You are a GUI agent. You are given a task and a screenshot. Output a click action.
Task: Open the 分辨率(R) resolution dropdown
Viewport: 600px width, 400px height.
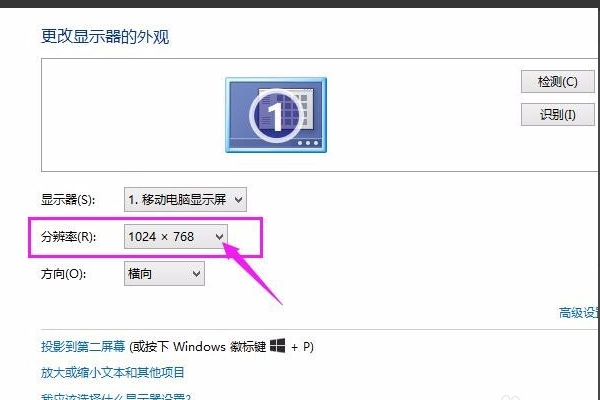[x=176, y=237]
